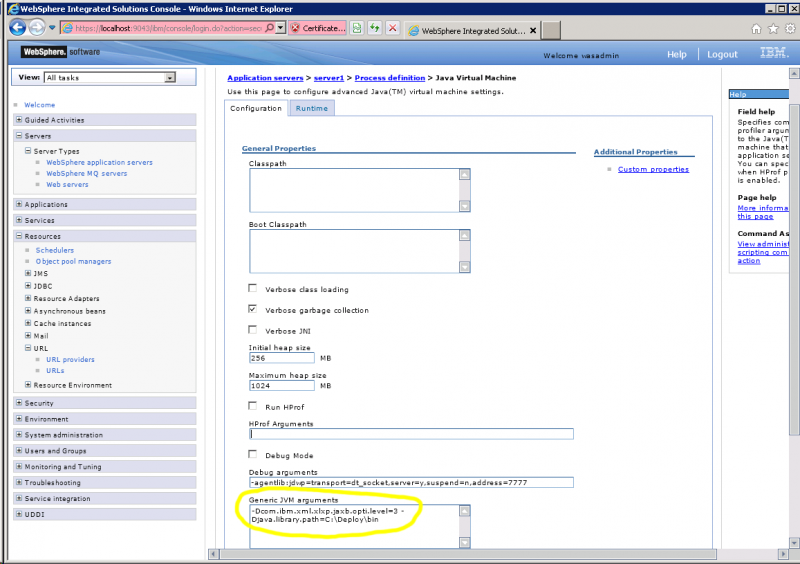Select the Configuration tab
Screen dimensions: 800x564
pyautogui.click(x=256, y=108)
